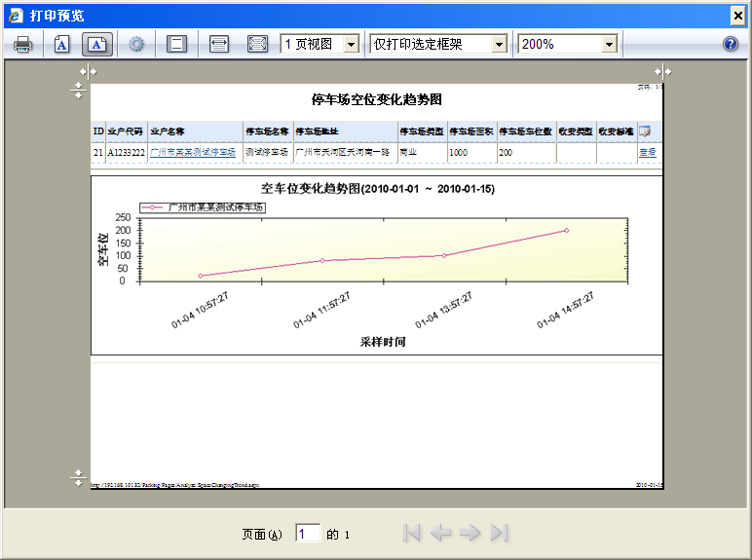Click the right margin adjust handle at top
Viewport: 752px width, 560px height.
pyautogui.click(x=663, y=72)
